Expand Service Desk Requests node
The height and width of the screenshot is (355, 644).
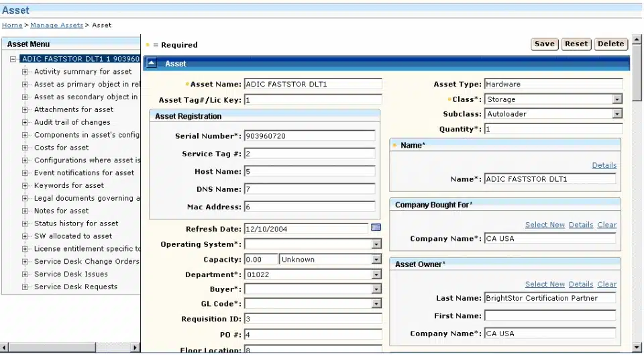tap(25, 287)
